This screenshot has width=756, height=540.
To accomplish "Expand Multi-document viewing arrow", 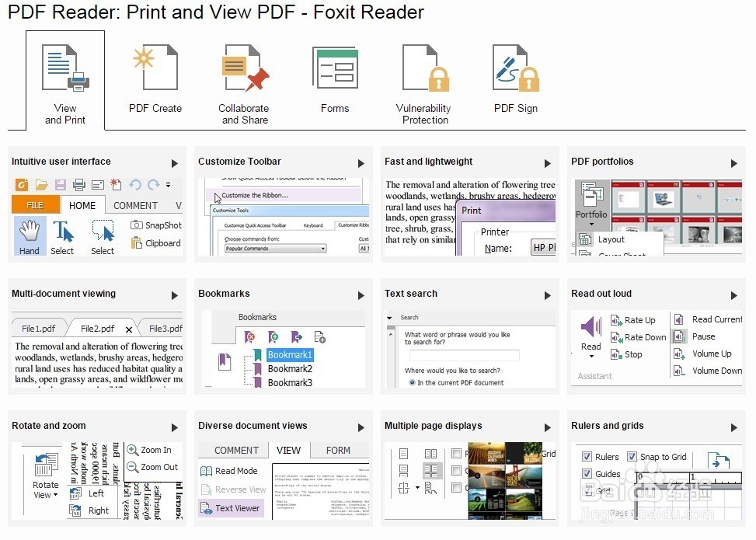I will pos(175,295).
